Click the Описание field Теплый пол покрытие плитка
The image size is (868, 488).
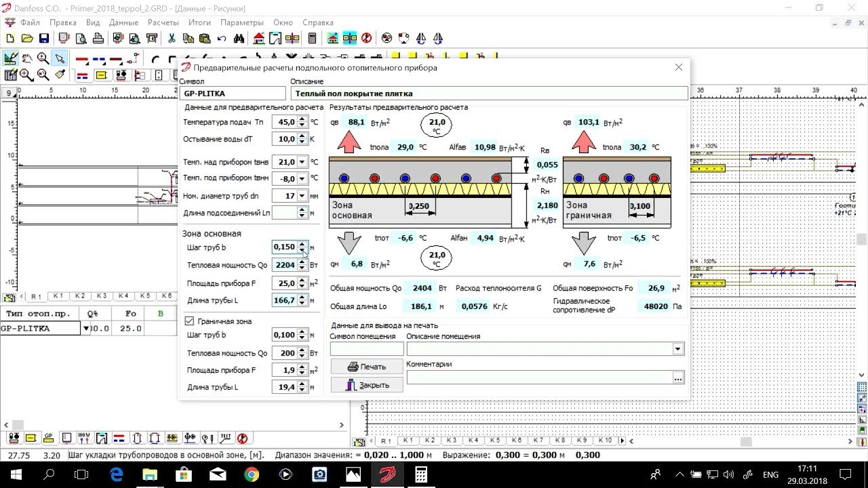pyautogui.click(x=489, y=94)
